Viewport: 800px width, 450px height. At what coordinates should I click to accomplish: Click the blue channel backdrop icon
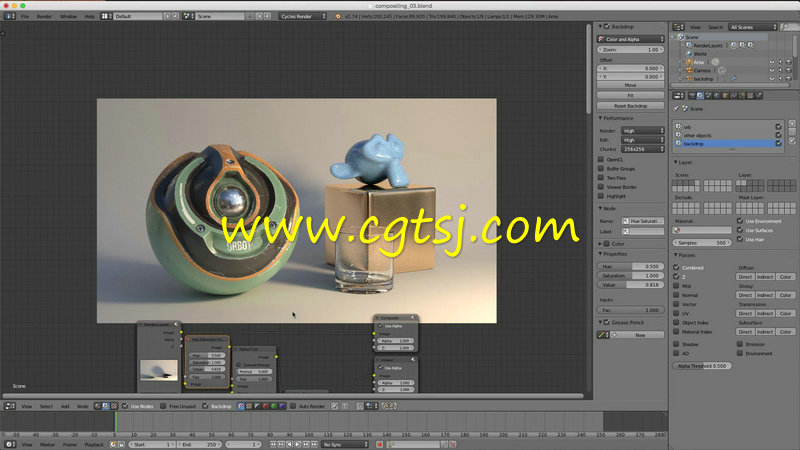coord(282,406)
